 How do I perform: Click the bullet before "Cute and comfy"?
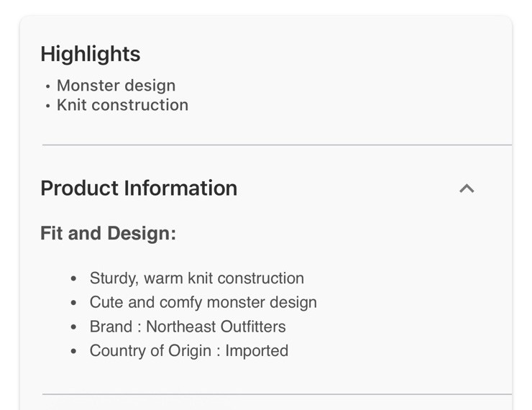[73, 303]
